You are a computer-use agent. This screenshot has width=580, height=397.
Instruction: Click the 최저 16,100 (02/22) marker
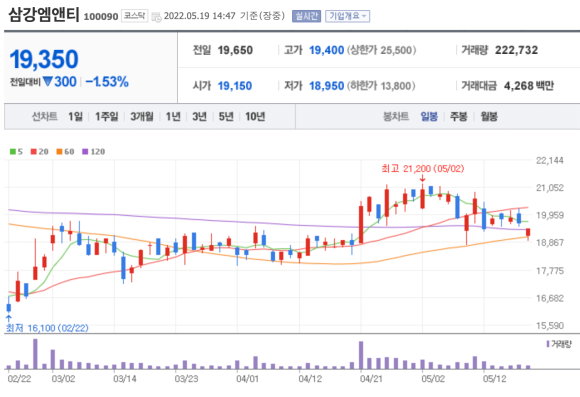(x=47, y=328)
